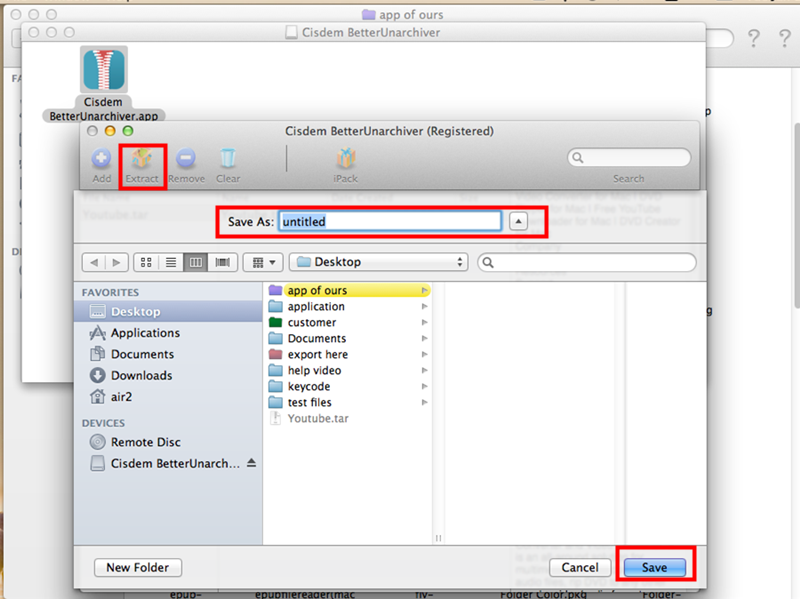
Task: Click the column resize handle in file browser
Action: 438,538
